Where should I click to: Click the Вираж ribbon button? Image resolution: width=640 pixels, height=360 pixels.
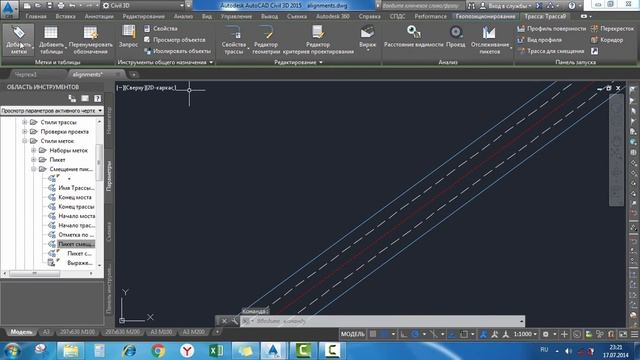(x=367, y=38)
